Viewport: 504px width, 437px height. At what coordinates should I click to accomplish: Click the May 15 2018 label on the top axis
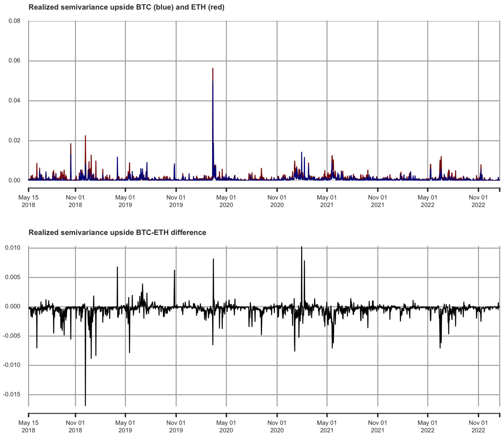(28, 201)
